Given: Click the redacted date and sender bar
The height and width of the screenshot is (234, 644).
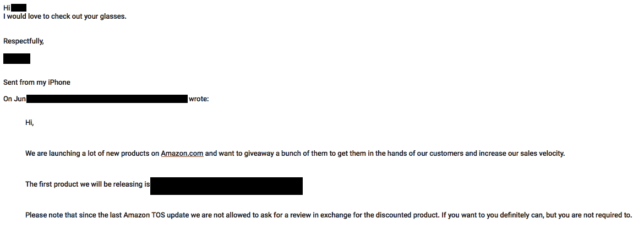Looking at the screenshot, I should pyautogui.click(x=107, y=99).
